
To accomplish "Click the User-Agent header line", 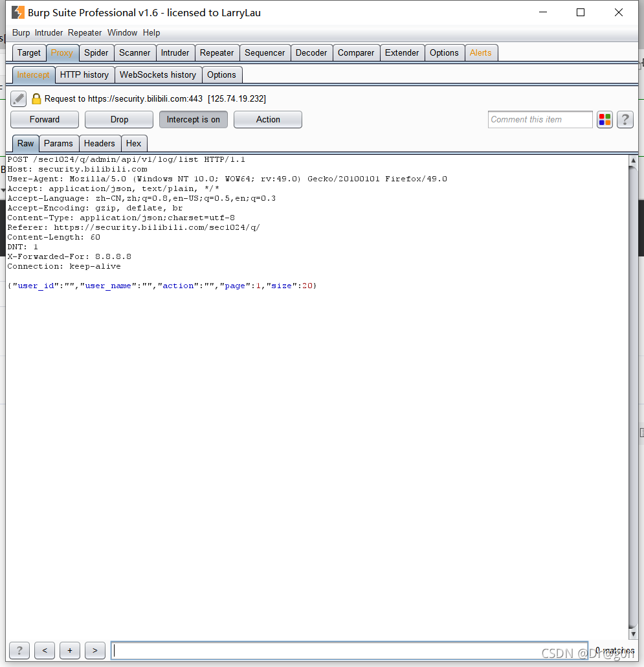I will pyautogui.click(x=227, y=179).
